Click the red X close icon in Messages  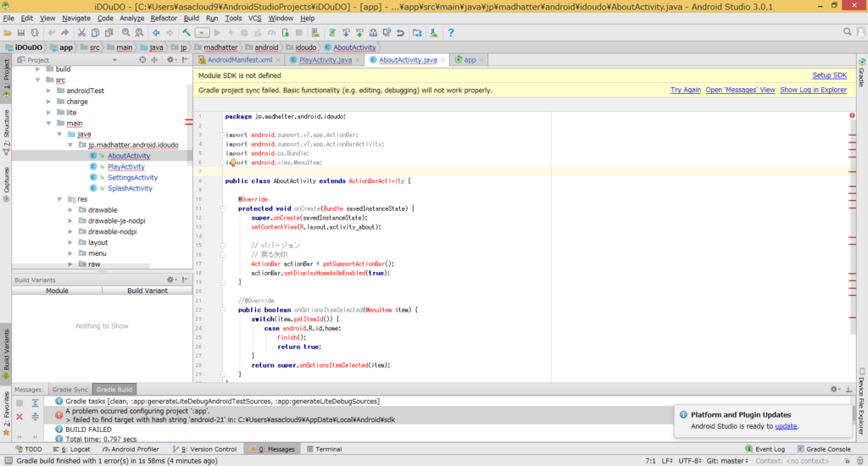pyautogui.click(x=19, y=416)
